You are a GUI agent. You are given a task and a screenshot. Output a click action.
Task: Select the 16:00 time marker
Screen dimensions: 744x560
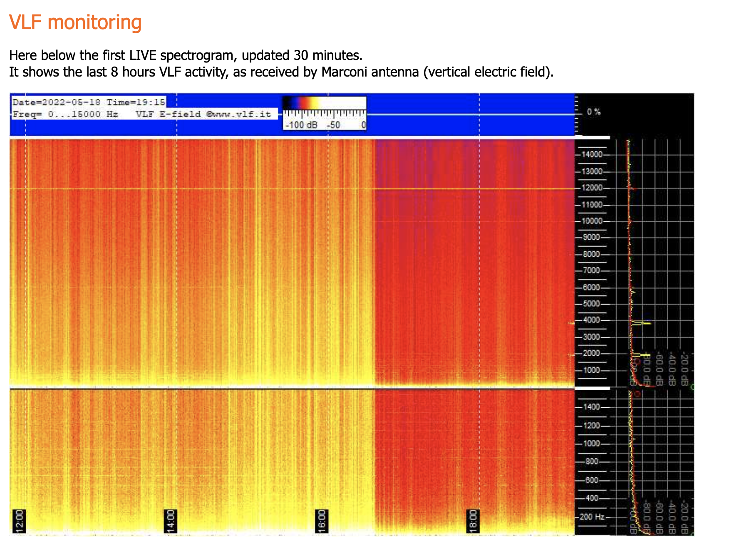(322, 521)
